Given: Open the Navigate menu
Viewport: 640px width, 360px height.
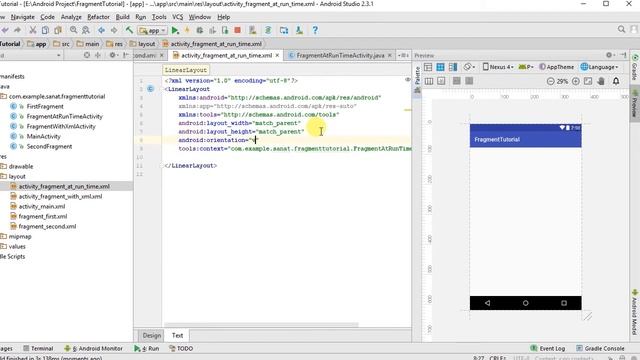Looking at the screenshot, I should click(x=22, y=17).
